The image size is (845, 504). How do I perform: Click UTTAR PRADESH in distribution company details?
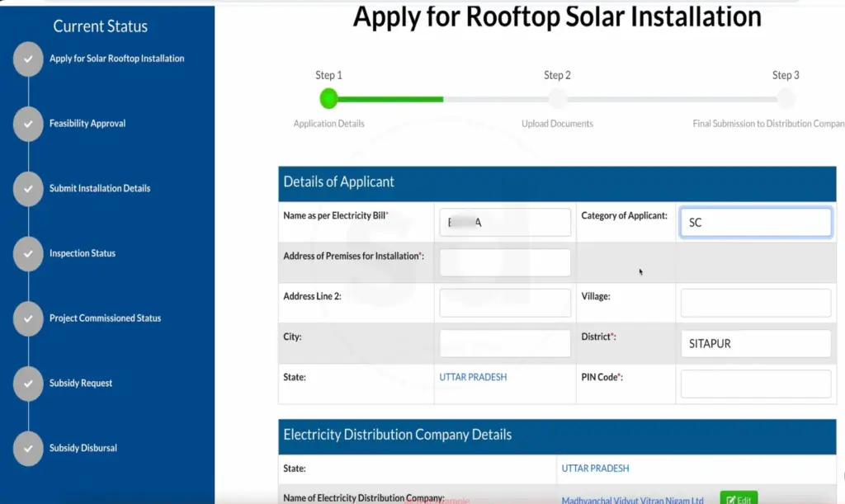tap(595, 469)
